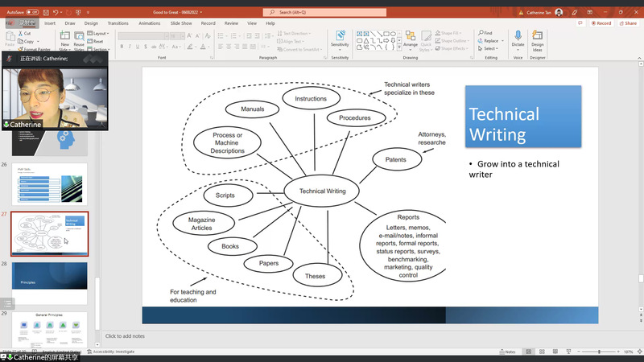
Task: Expand the Replace dropdown arrow
Action: 501,40
